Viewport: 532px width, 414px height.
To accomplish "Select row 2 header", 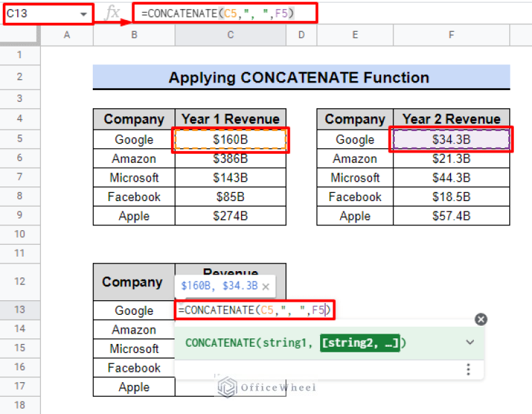I will pos(19,77).
